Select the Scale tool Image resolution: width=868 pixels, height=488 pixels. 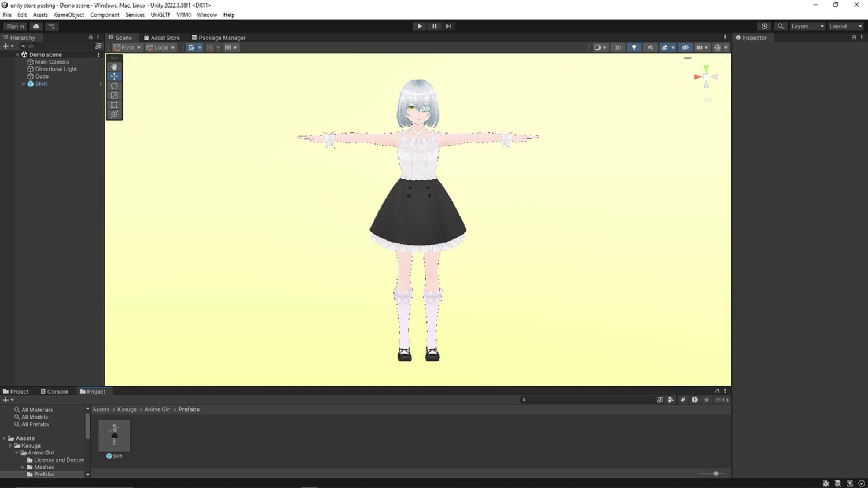coord(114,95)
